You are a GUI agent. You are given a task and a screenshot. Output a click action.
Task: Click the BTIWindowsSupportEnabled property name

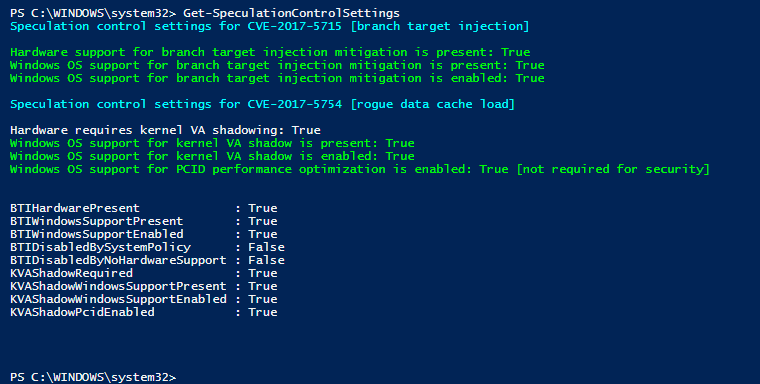(x=96, y=234)
